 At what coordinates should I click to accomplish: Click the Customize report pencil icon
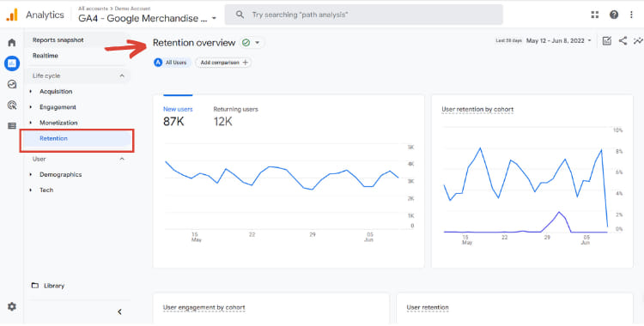(x=606, y=40)
